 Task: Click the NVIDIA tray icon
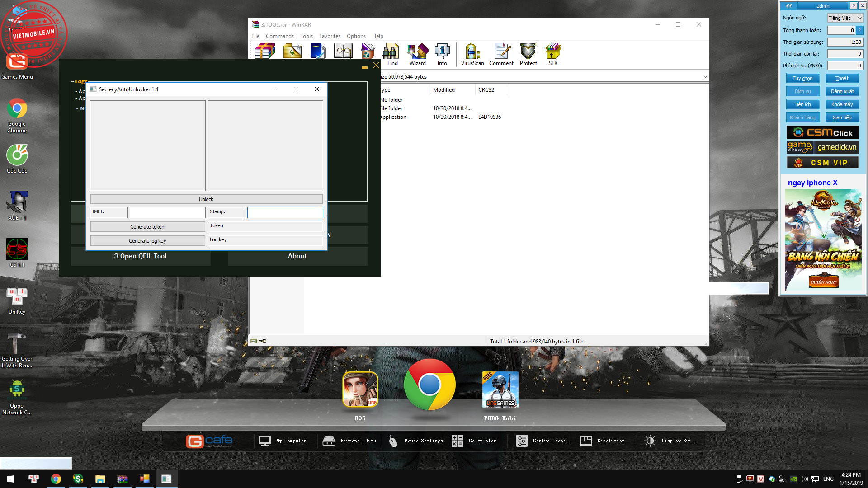click(x=793, y=479)
